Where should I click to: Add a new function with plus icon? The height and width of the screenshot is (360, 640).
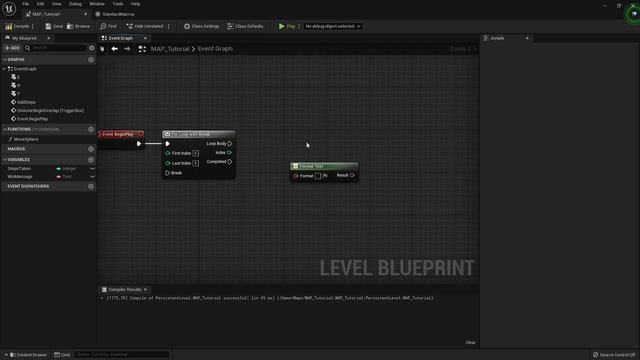coord(91,129)
